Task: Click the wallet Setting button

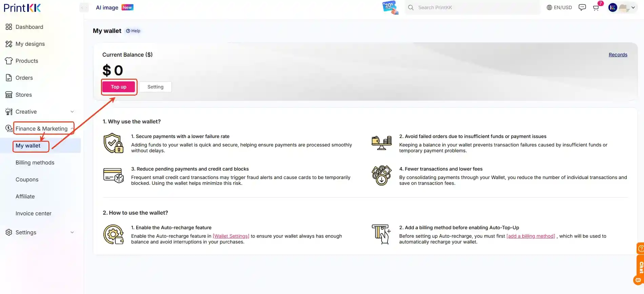Action: (155, 87)
